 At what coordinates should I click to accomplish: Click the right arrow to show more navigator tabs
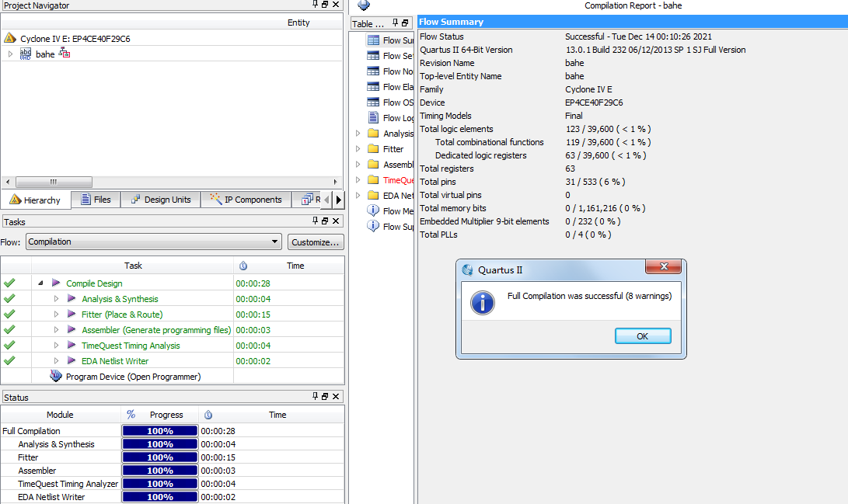339,200
